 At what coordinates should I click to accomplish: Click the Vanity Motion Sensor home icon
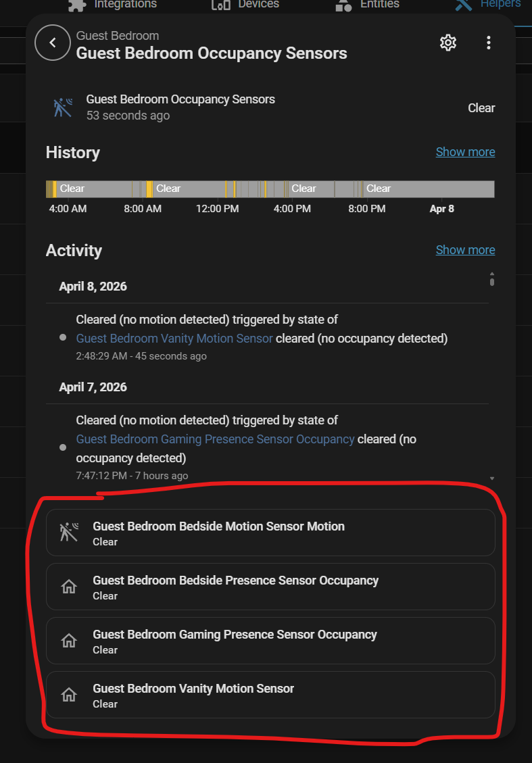tap(68, 695)
